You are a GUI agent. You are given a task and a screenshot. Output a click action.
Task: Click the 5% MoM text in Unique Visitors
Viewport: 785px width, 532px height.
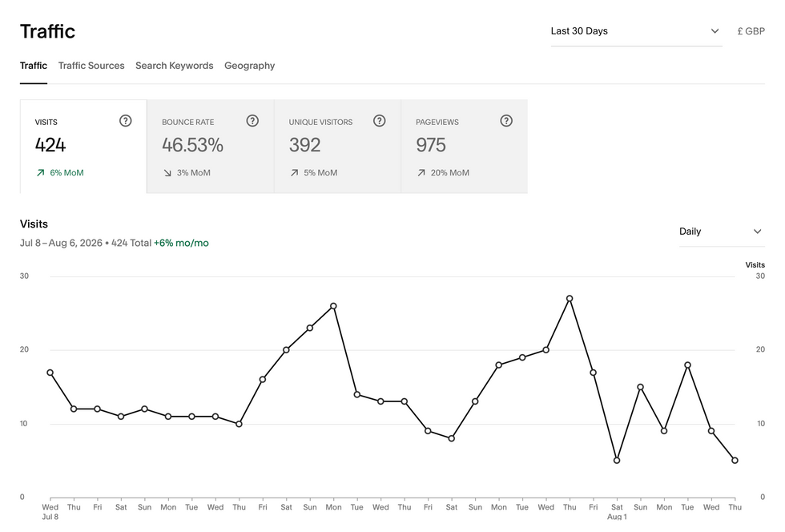(x=320, y=173)
